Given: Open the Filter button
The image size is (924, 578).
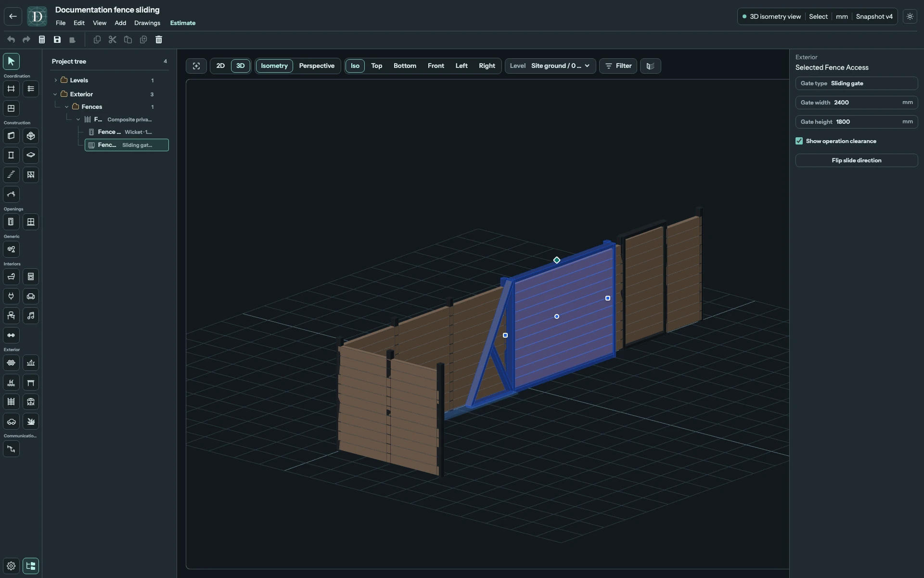Looking at the screenshot, I should [618, 66].
